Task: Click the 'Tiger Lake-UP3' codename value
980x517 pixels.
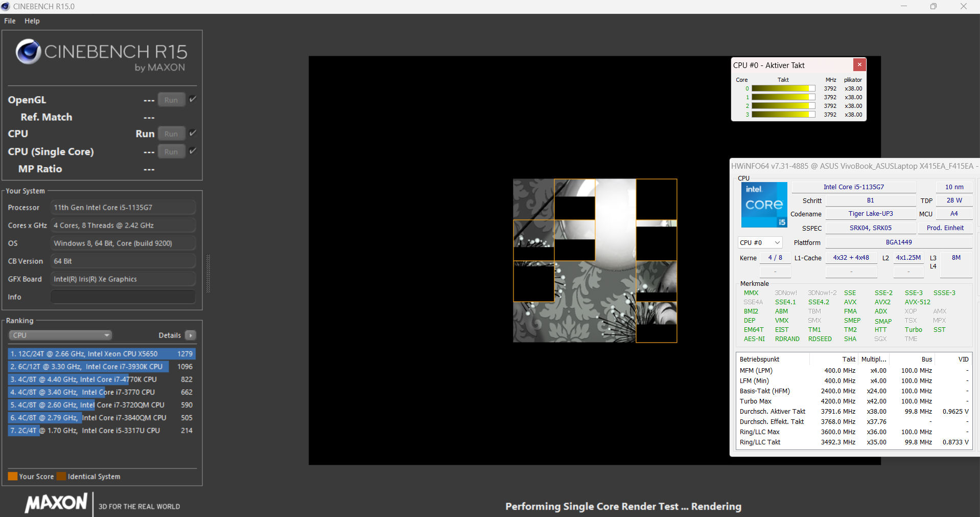Action: pos(871,214)
